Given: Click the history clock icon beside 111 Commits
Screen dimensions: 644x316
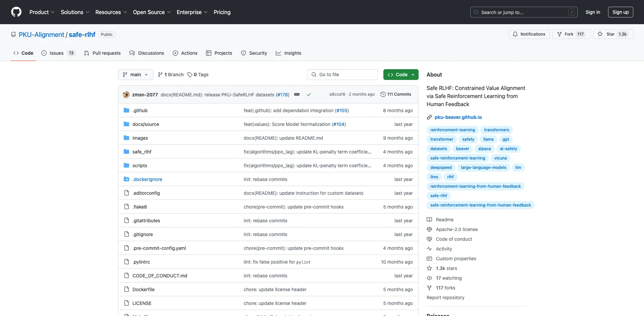Looking at the screenshot, I should pyautogui.click(x=383, y=94).
